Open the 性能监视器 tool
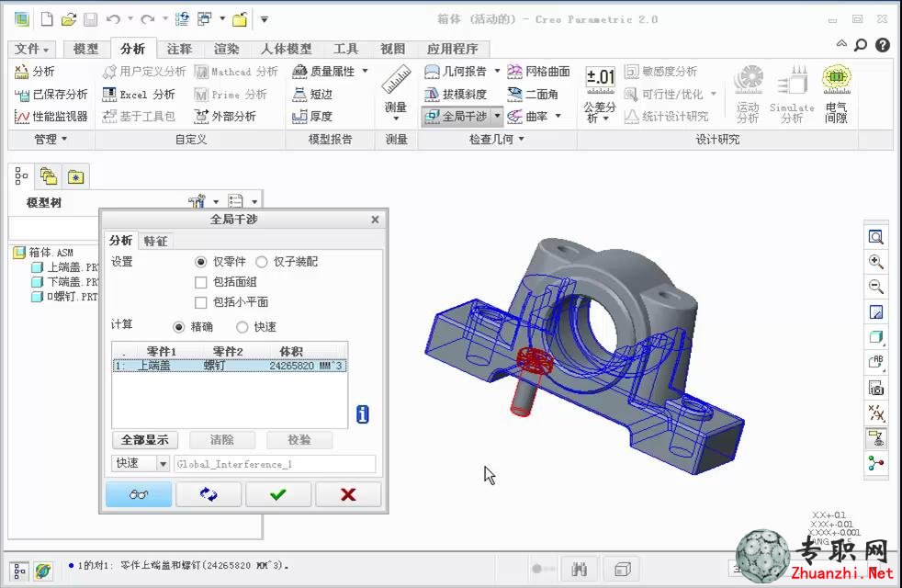Viewport: 902px width, 588px height. pyautogui.click(x=51, y=117)
